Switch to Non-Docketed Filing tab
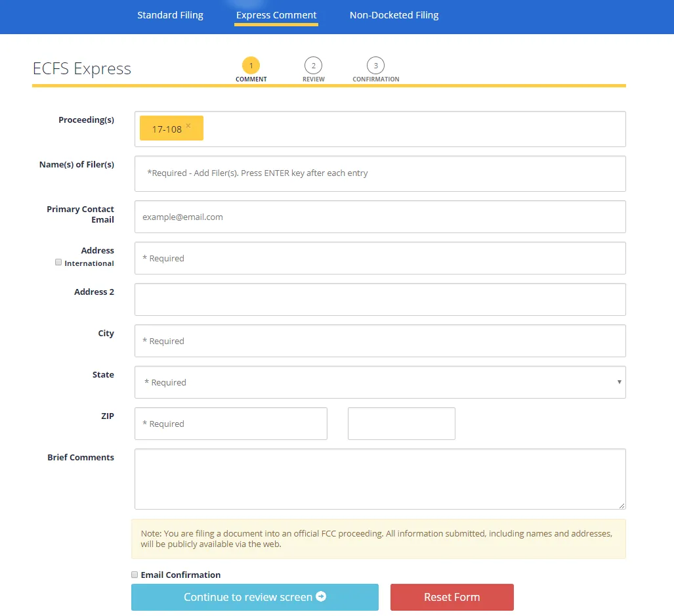This screenshot has width=674, height=616. coord(394,15)
